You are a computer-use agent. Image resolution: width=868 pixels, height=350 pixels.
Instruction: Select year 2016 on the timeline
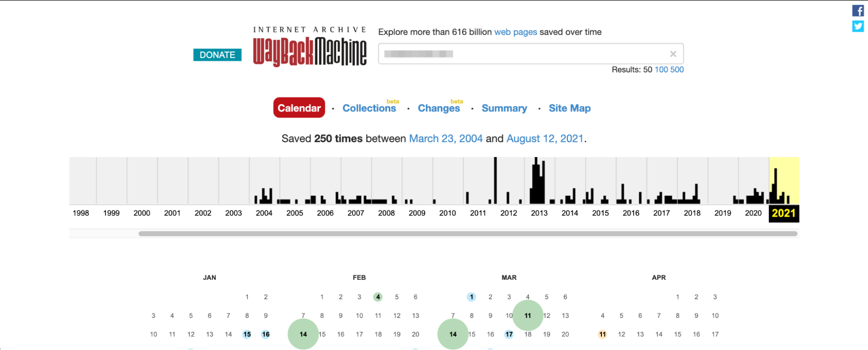(631, 213)
